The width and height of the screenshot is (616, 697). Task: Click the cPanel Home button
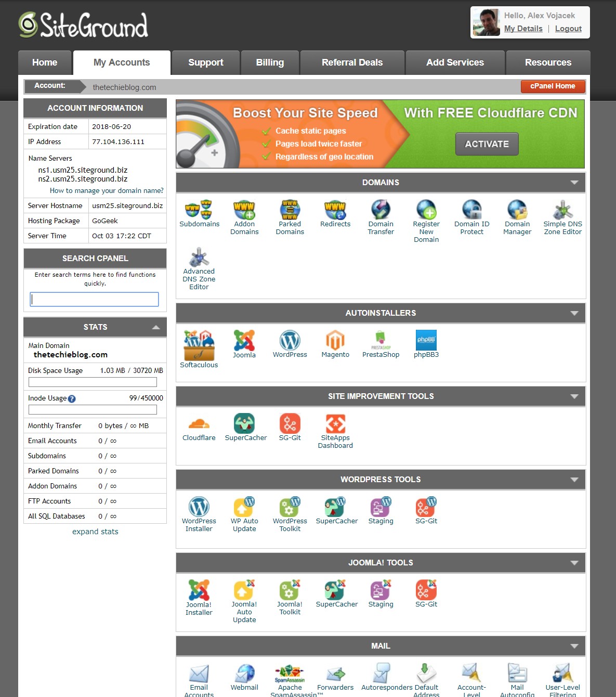553,86
